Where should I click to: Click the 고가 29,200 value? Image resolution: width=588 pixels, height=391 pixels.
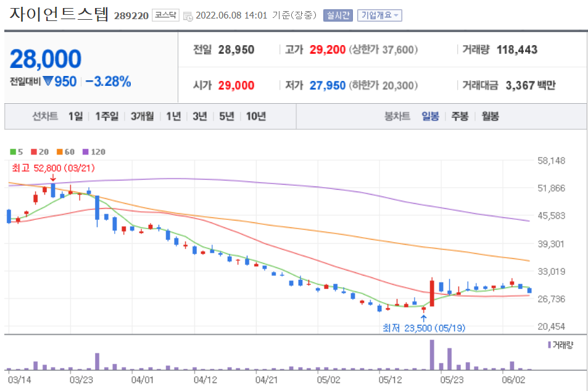coord(328,49)
